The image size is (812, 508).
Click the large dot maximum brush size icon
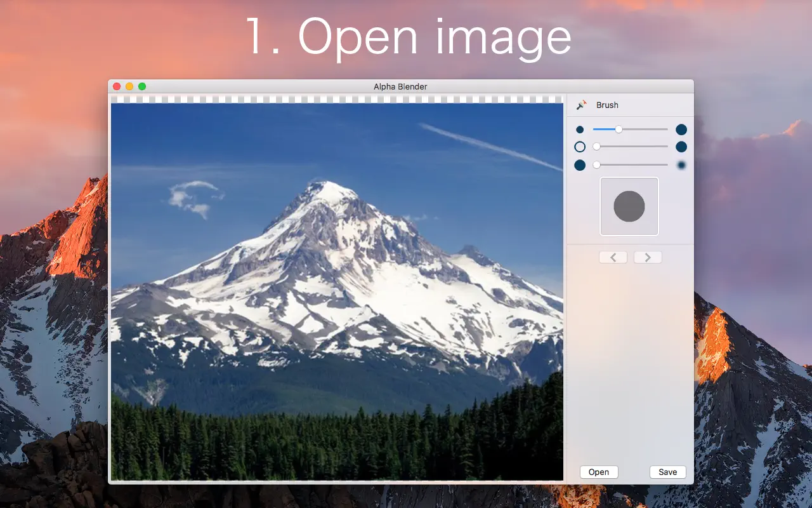[681, 130]
